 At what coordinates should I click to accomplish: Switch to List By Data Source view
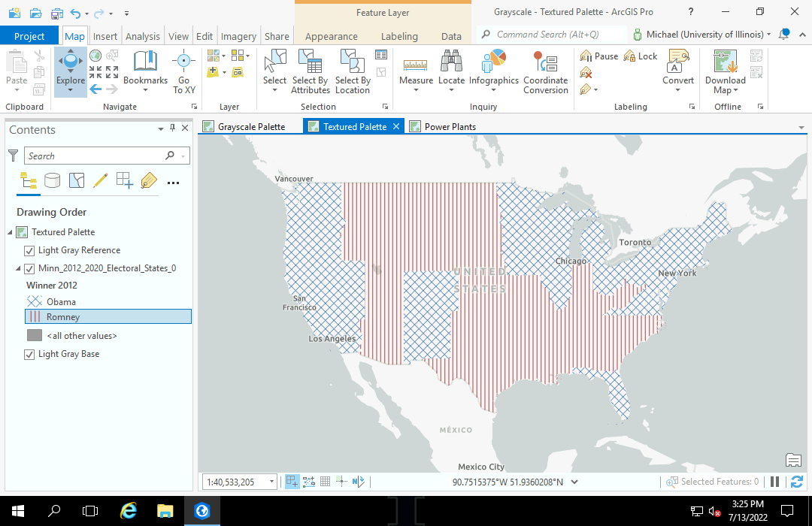[52, 180]
